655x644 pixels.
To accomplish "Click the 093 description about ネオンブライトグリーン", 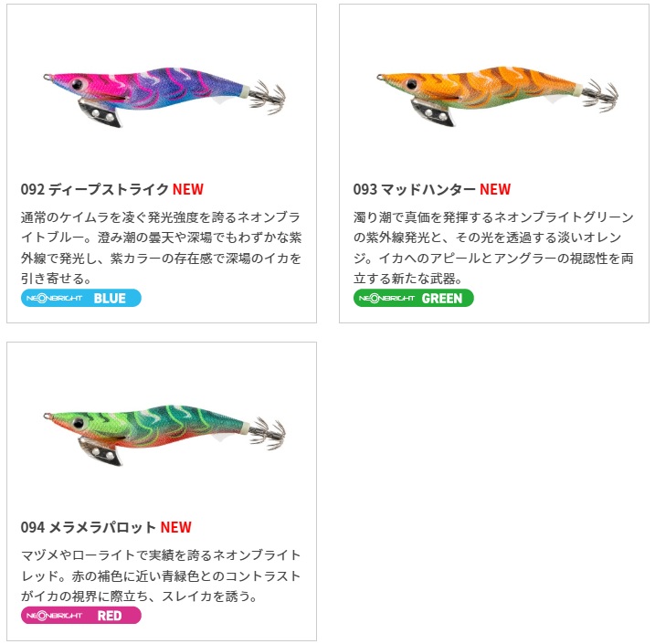I will [x=493, y=248].
